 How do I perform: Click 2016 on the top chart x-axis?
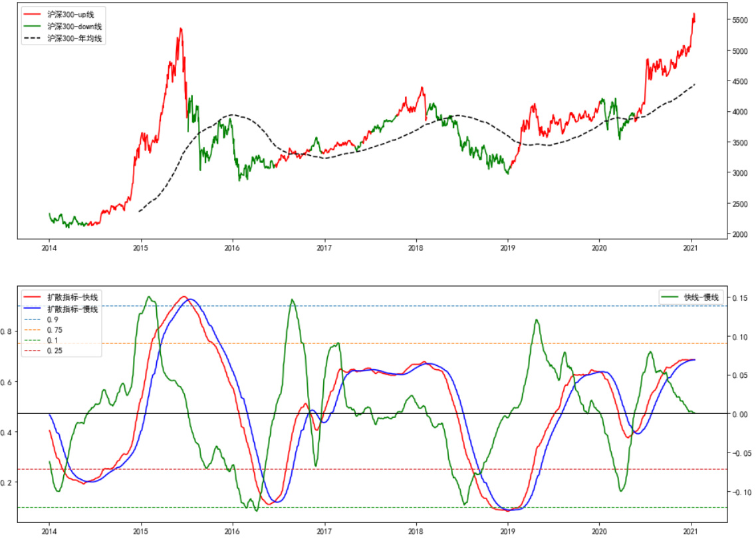232,248
